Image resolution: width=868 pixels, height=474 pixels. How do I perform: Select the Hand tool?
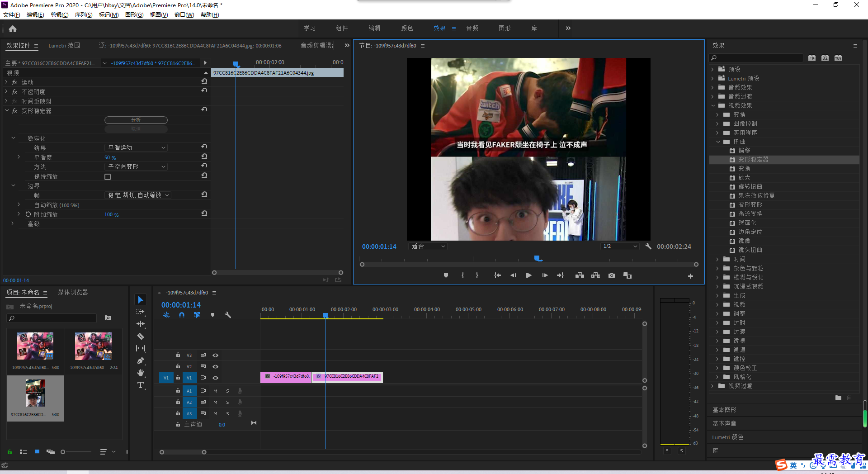click(141, 373)
